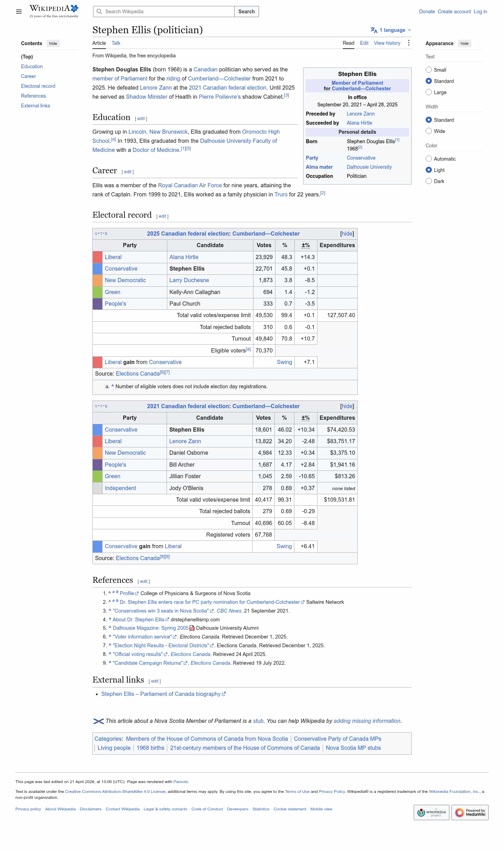The height and width of the screenshot is (851, 504).
Task: Click the Powered by MediaWiki badge
Action: click(x=470, y=812)
